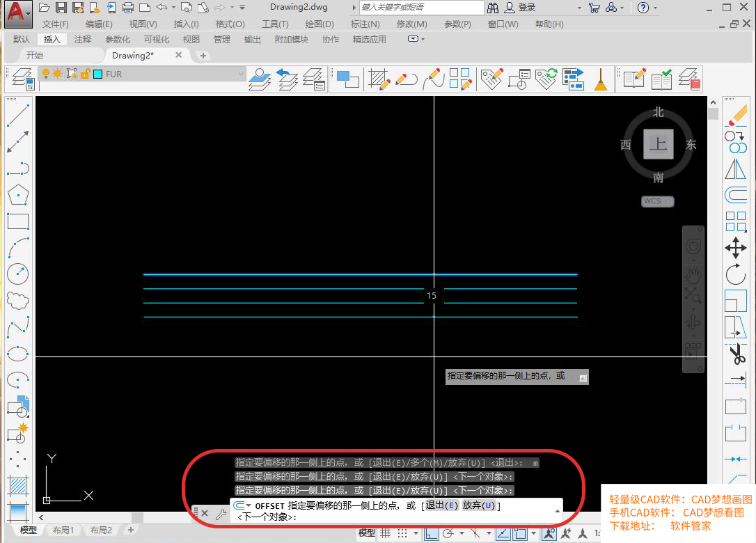Image resolution: width=756 pixels, height=543 pixels.
Task: Select the Hatch tool
Action: 18,486
